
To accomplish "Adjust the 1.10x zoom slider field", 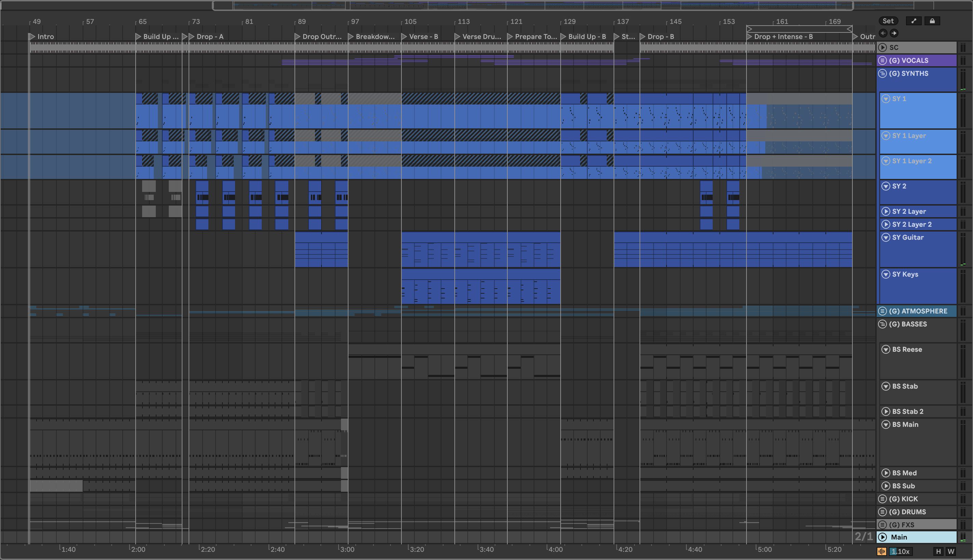I will (x=900, y=551).
